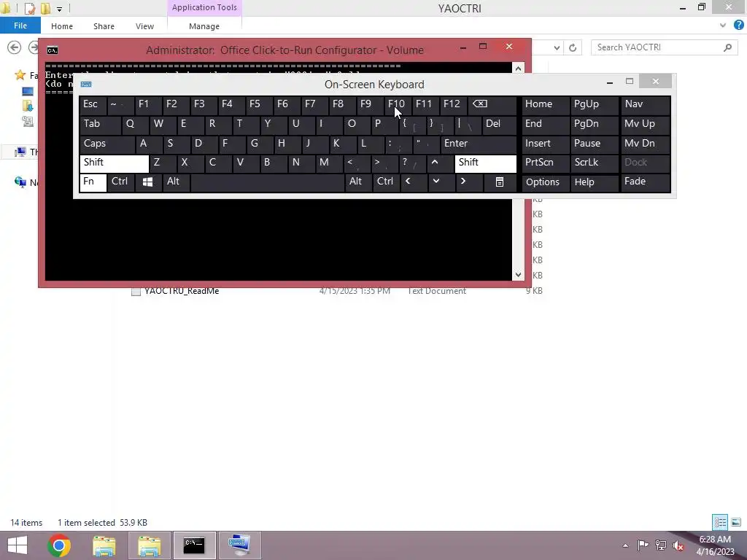Screen dimensions: 747x560
Task: Open the Quick Access Toolbar customize dropdown
Action: (60, 9)
